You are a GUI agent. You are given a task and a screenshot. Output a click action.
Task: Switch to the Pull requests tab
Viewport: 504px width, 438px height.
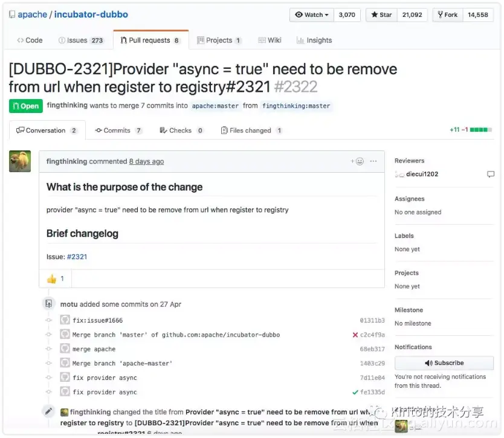click(x=150, y=40)
